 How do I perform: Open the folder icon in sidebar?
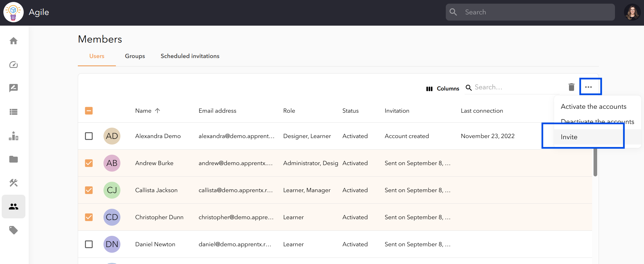(x=14, y=159)
